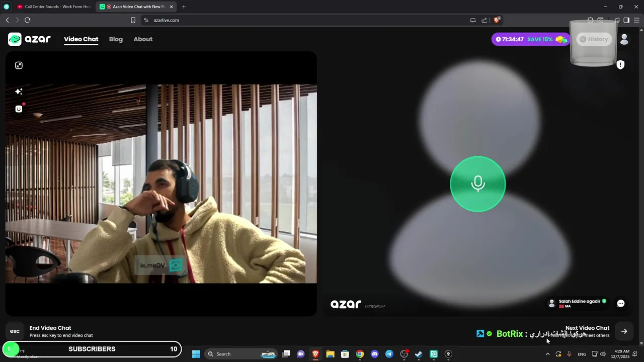644x362 pixels.
Task: Select the Azar Video Chat tab
Action: [x=136, y=7]
